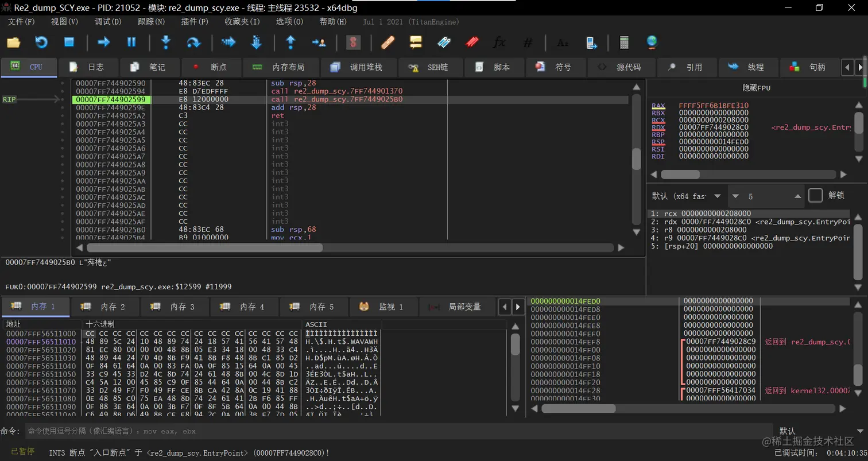Click the blue stop square icon

69,42
